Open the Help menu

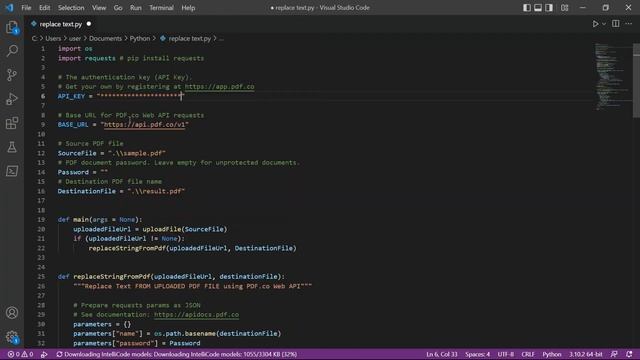188,8
